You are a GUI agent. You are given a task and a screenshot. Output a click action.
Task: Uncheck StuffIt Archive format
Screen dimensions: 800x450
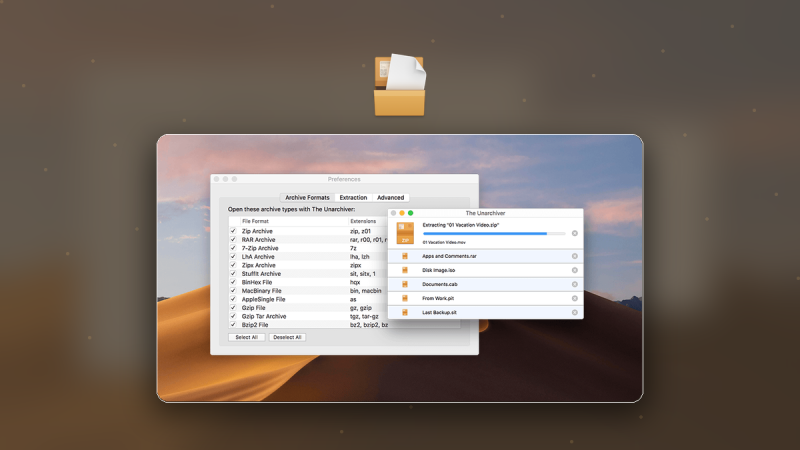tap(233, 273)
